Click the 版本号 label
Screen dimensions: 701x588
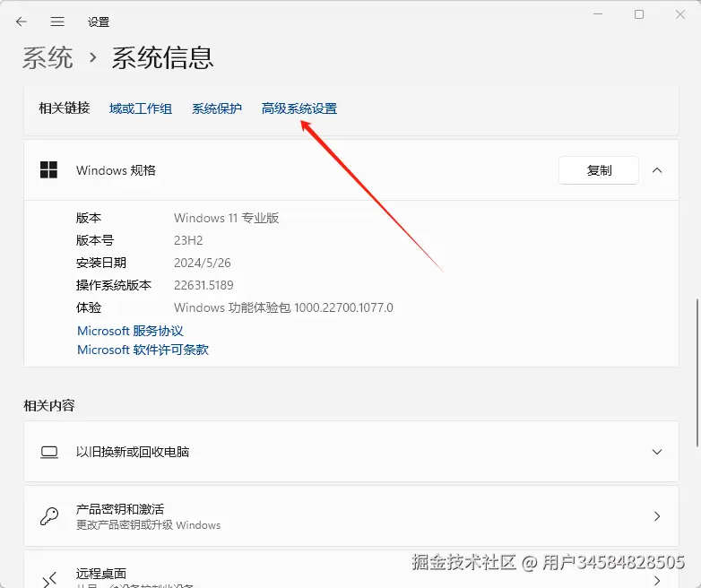95,240
